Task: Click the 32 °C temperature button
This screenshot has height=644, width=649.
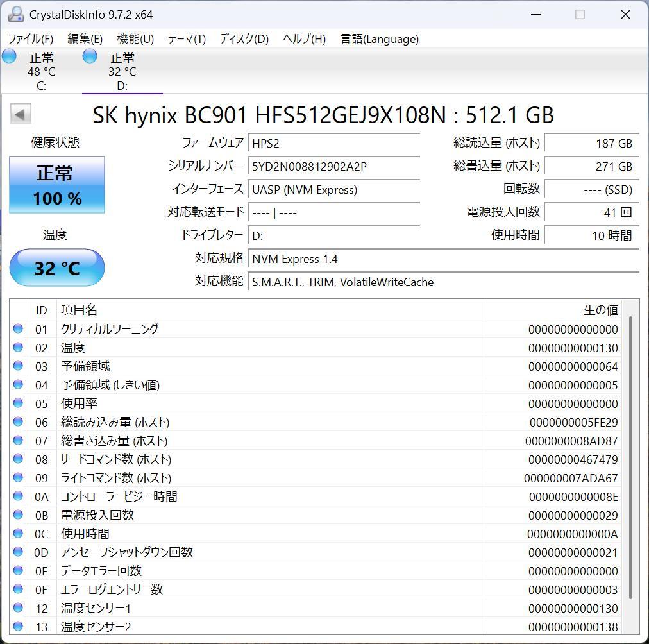Action: pos(57,267)
